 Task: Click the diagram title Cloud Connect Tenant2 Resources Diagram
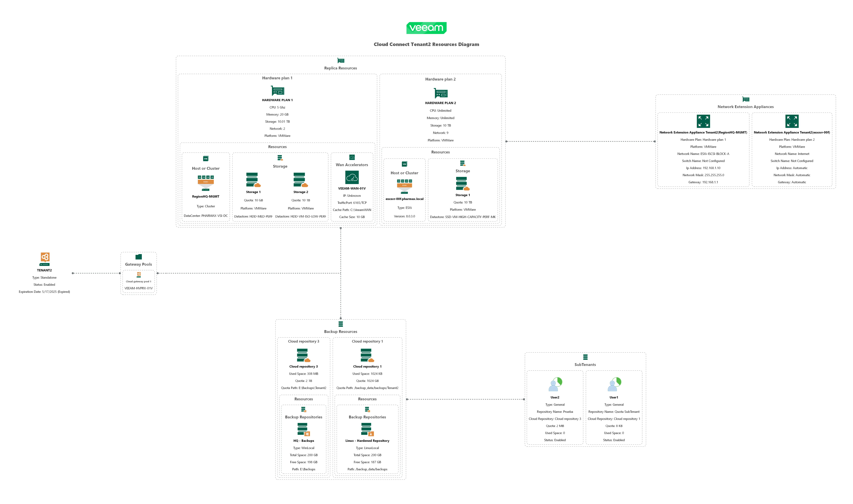click(x=426, y=45)
